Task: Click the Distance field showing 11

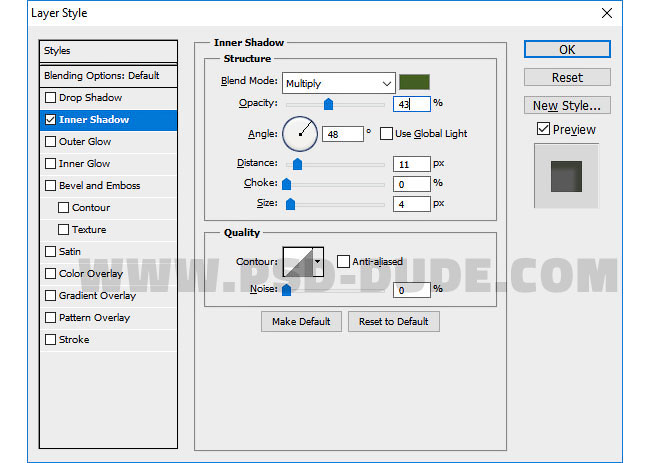Action: click(412, 164)
